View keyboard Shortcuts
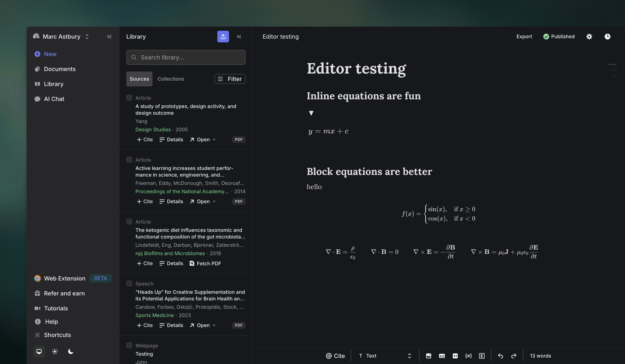This screenshot has width=625, height=364. 53,335
